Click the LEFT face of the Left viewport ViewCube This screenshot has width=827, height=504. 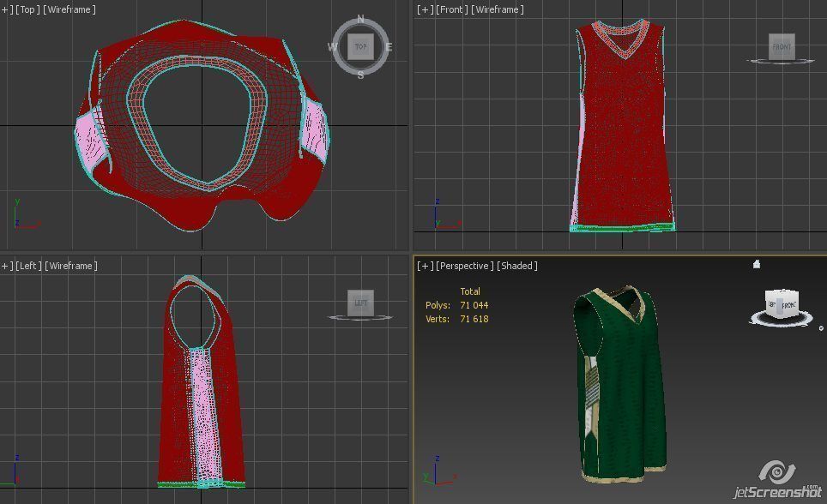tap(361, 303)
